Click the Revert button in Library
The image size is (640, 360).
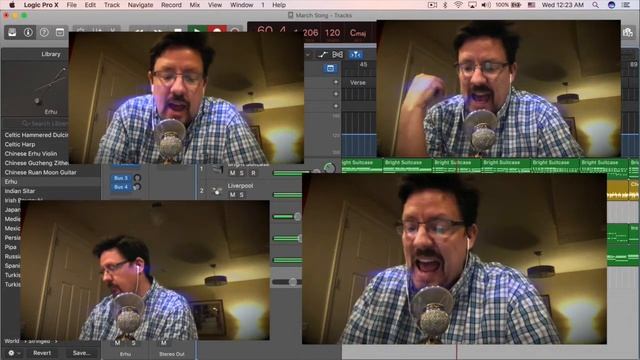pos(42,353)
